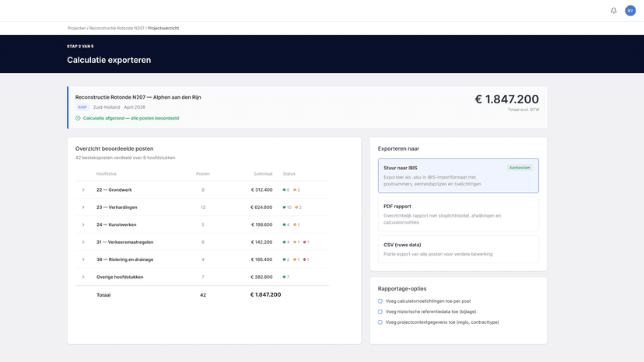644x362 pixels.
Task: Click the orange status dot for Kunstwerken
Action: [295, 225]
